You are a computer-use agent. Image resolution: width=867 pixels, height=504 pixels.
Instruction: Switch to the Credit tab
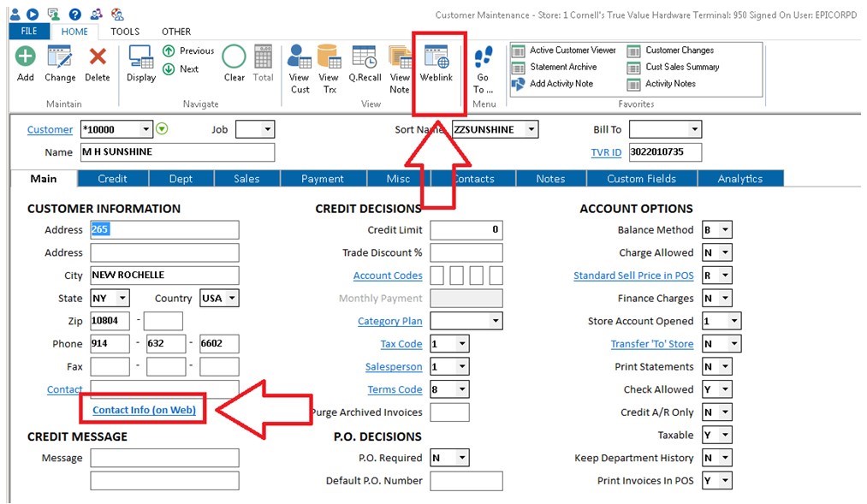click(x=112, y=179)
